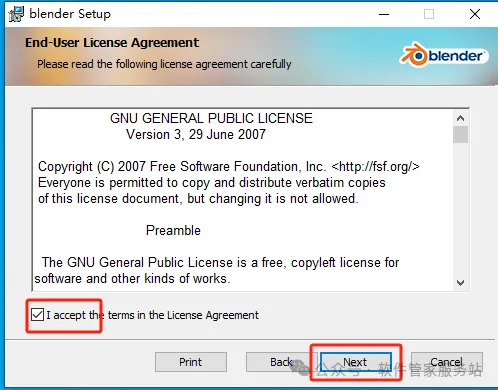Print the license agreement
This screenshot has height=390, width=498.
click(191, 362)
